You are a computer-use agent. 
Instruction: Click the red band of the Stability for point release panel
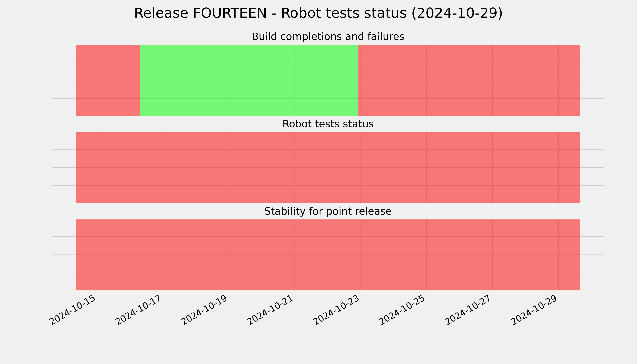click(x=328, y=255)
